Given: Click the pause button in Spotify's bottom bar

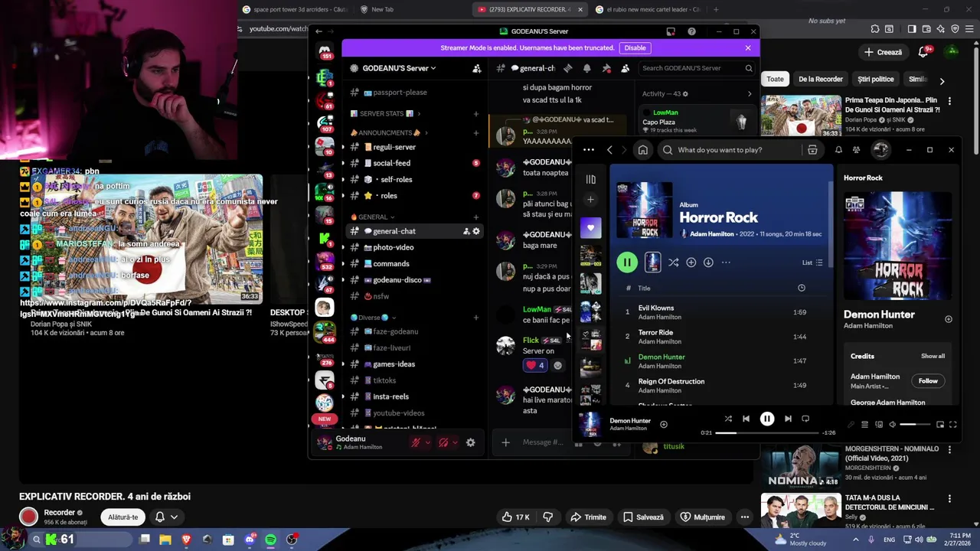Looking at the screenshot, I should pyautogui.click(x=767, y=419).
